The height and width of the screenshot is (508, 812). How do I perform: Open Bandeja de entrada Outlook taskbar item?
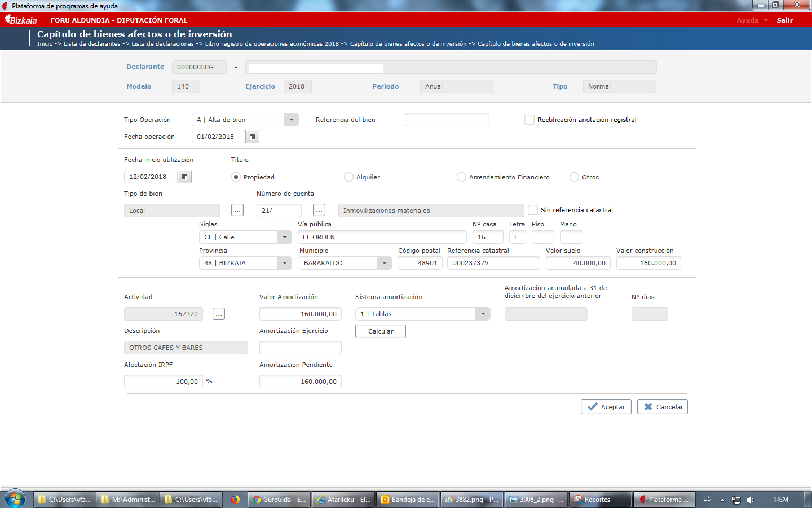pyautogui.click(x=407, y=500)
